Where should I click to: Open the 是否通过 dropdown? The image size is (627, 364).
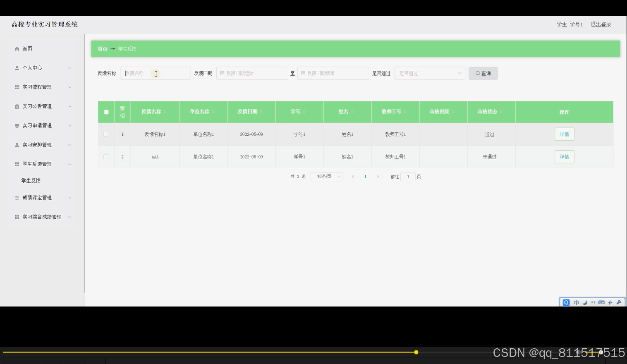430,73
